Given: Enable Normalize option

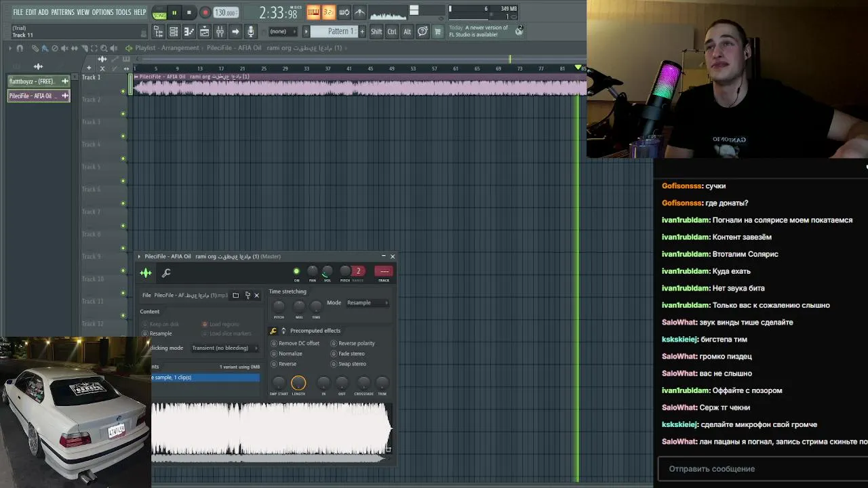Looking at the screenshot, I should pos(287,354).
